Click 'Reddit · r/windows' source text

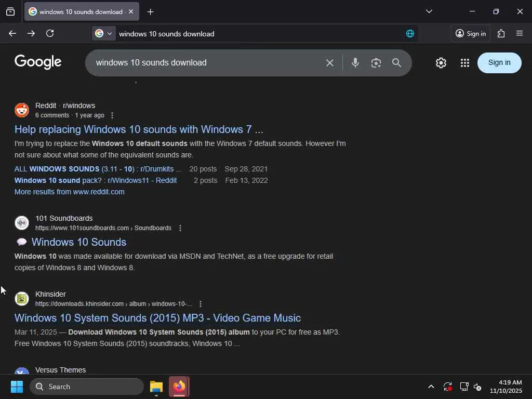(x=65, y=105)
